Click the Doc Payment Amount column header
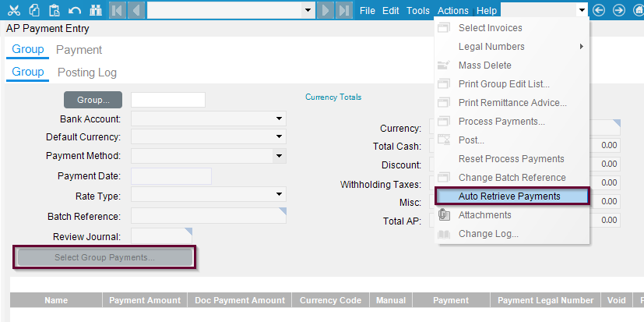The width and height of the screenshot is (644, 322). [x=239, y=300]
